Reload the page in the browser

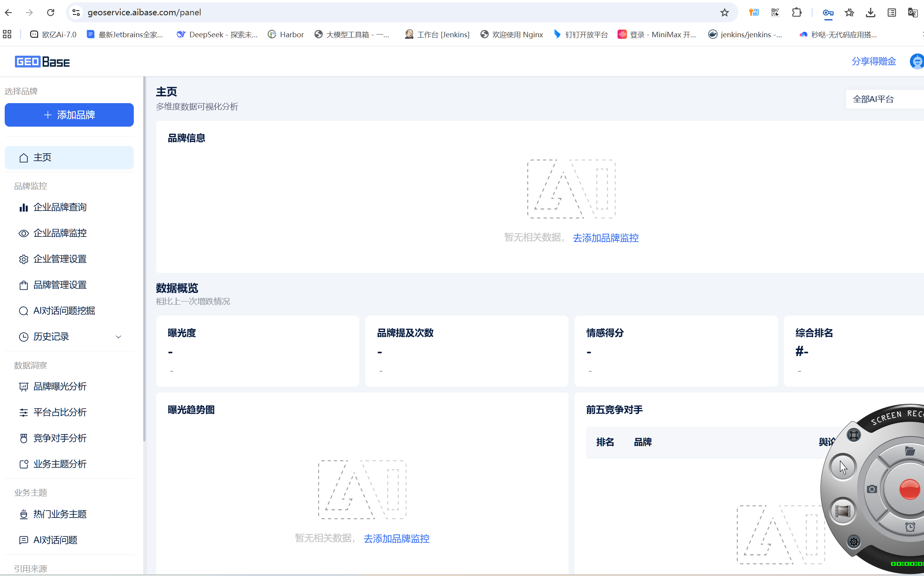[51, 13]
